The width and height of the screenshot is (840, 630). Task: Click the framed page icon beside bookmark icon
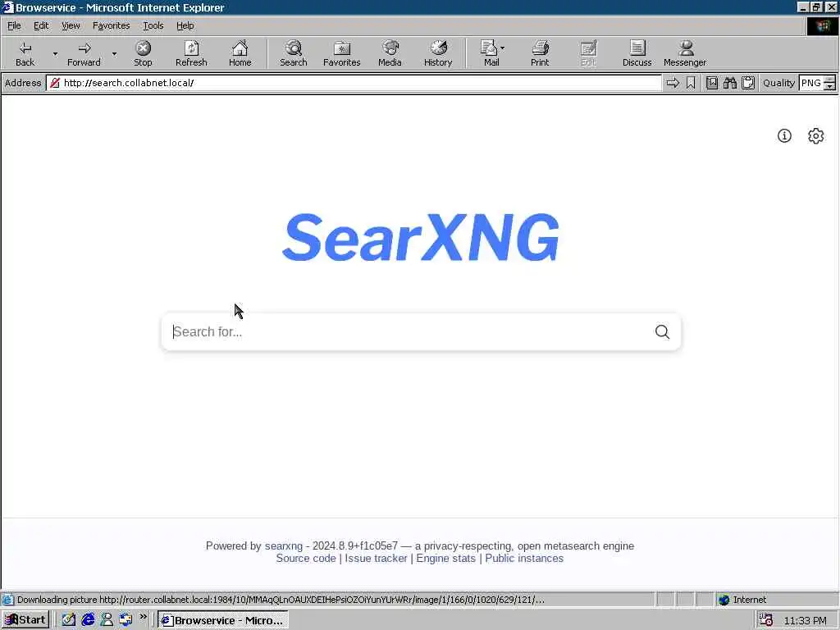click(x=712, y=83)
